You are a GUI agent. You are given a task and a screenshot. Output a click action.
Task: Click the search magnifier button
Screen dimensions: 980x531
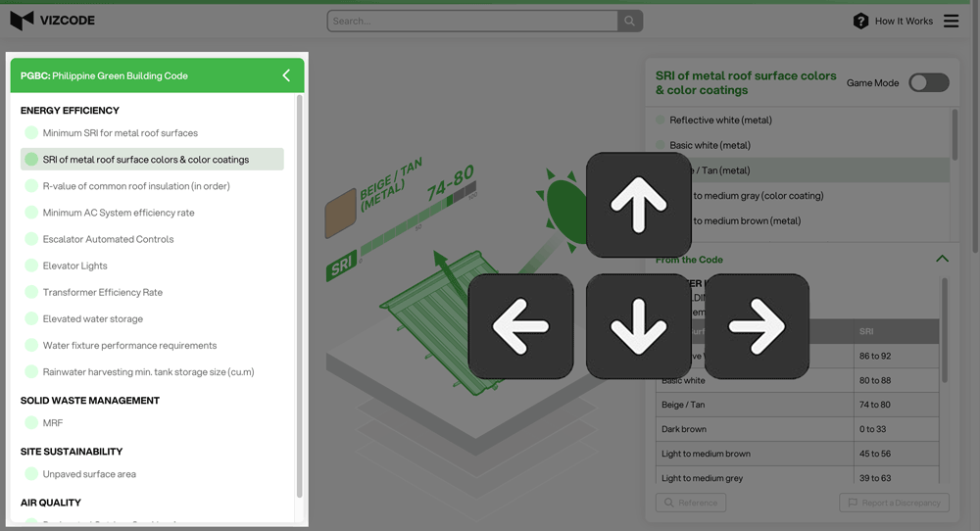[x=630, y=21]
